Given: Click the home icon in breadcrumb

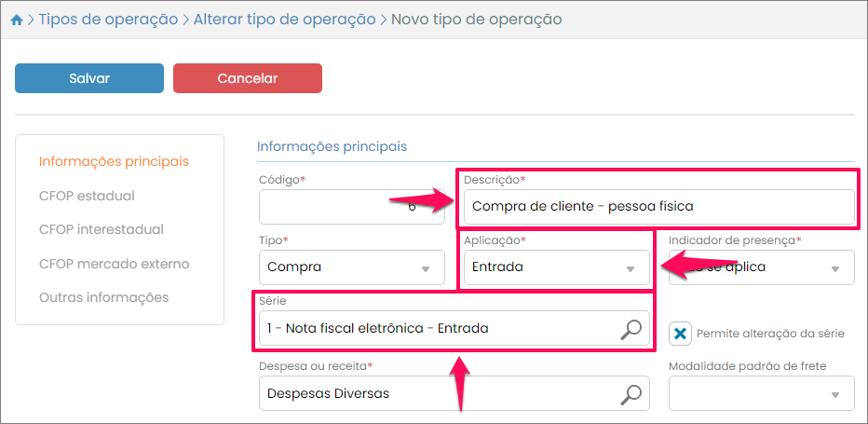Looking at the screenshot, I should pyautogui.click(x=17, y=20).
